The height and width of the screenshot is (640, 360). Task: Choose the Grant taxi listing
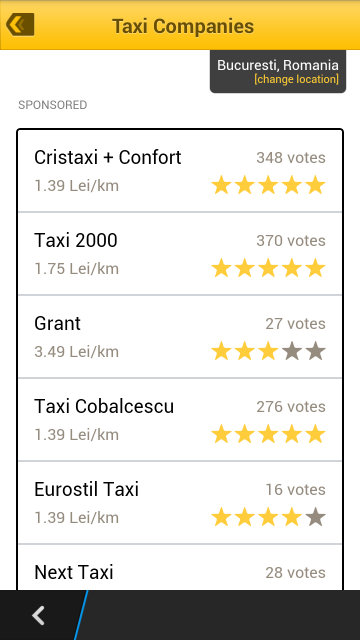(x=180, y=337)
